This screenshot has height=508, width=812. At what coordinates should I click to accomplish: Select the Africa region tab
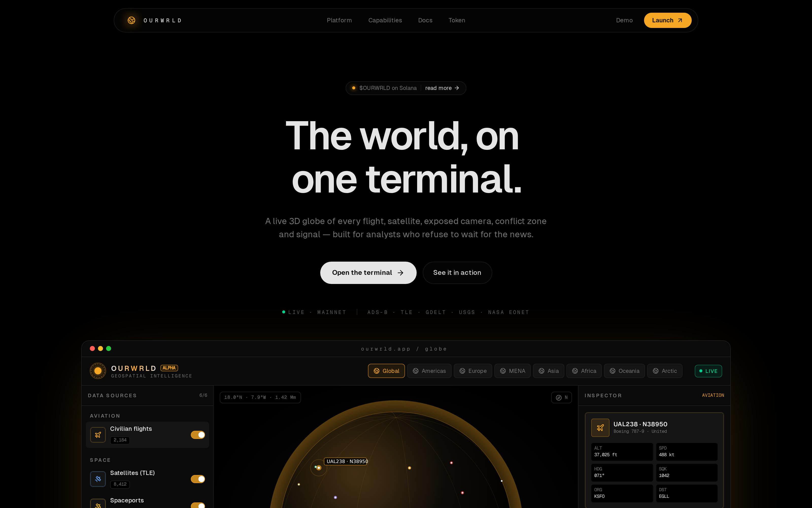tap(584, 371)
